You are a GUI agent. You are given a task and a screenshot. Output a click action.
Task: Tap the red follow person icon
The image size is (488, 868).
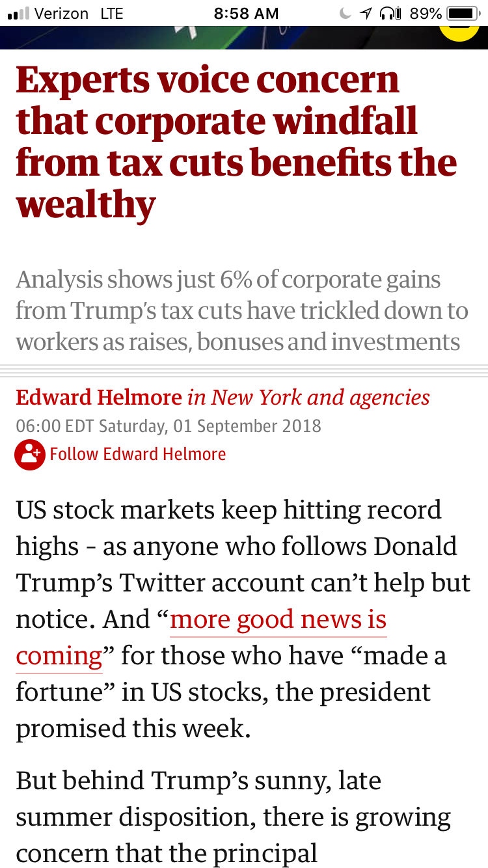point(30,455)
